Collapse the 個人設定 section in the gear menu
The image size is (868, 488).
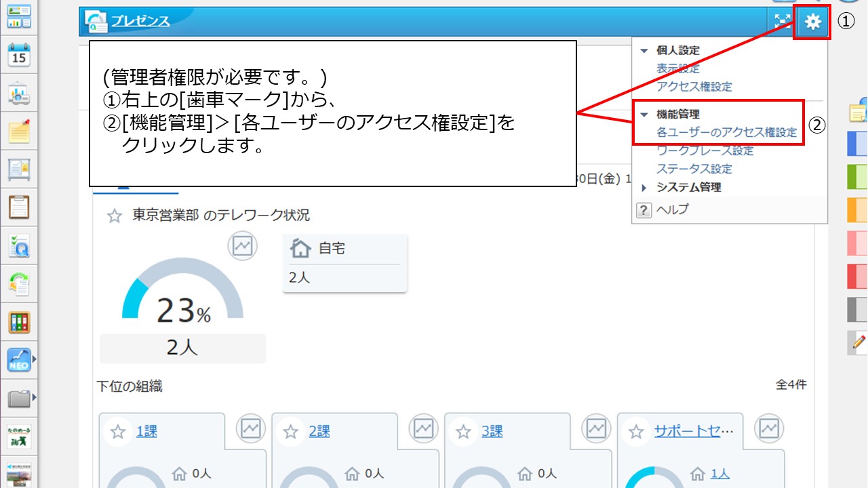click(643, 50)
